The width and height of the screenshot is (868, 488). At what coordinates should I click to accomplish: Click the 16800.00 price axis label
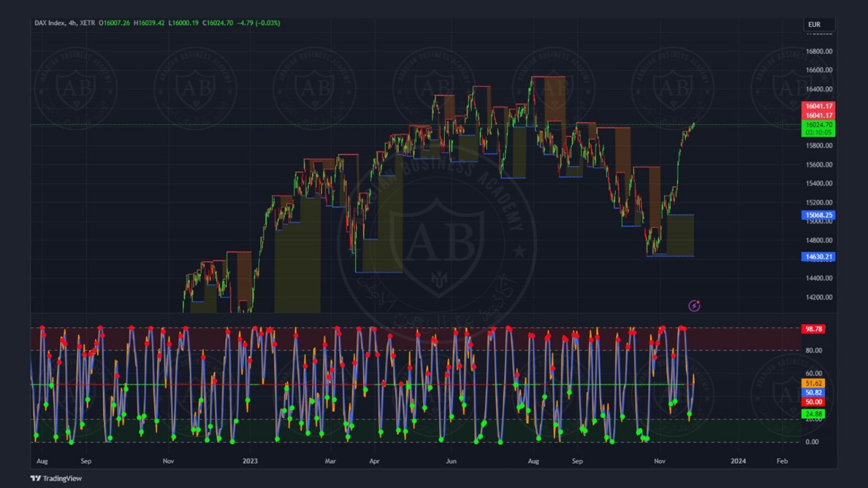(819, 51)
